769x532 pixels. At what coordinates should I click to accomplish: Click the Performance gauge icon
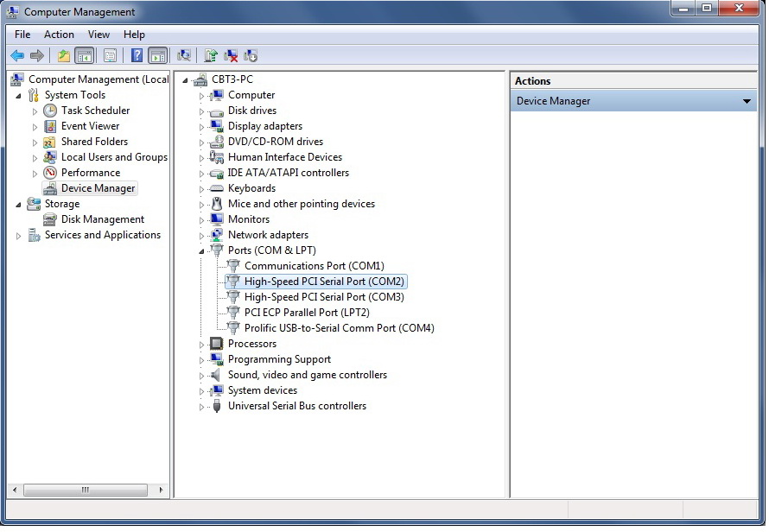pos(50,173)
